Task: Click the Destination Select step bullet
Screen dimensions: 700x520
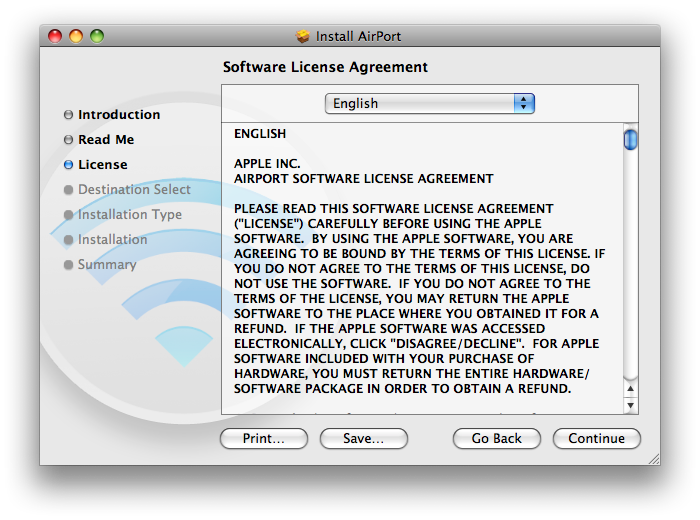Action: click(68, 190)
